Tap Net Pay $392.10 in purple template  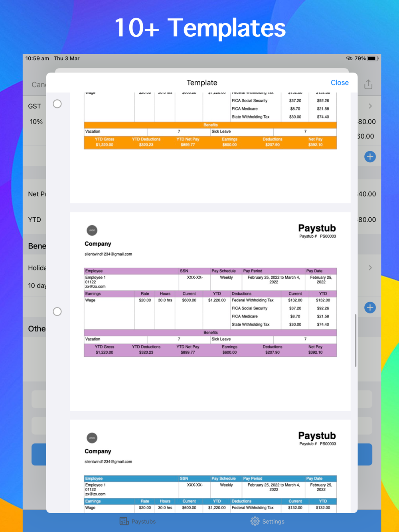coord(315,350)
